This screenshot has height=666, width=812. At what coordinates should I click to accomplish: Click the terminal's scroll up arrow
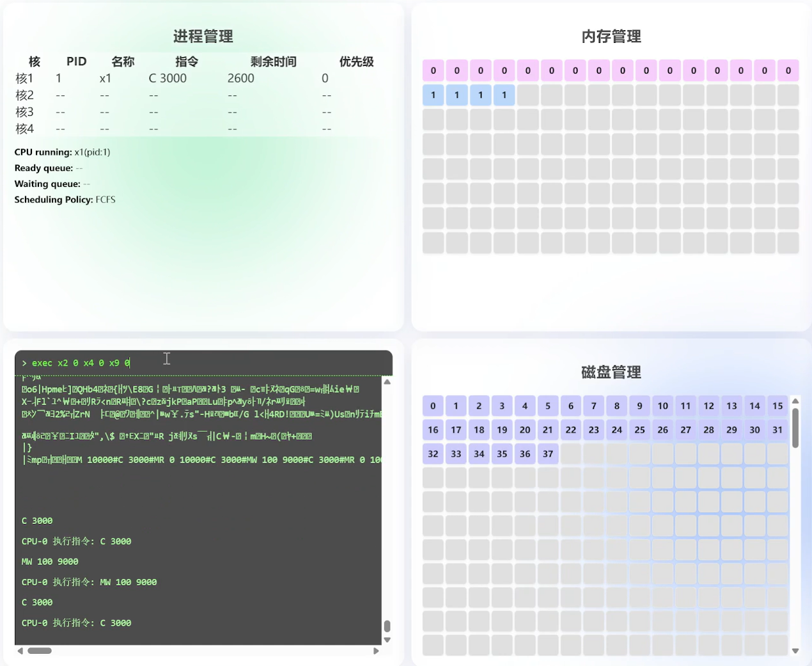(x=387, y=382)
